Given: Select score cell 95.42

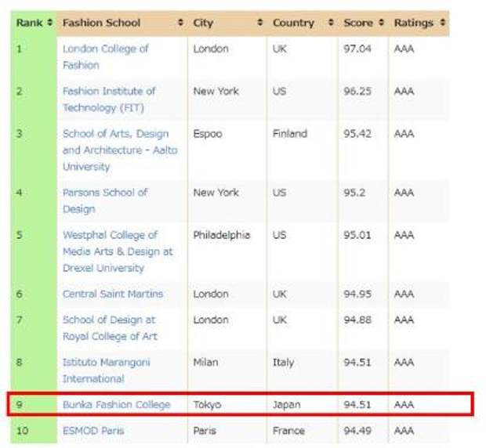Looking at the screenshot, I should [x=357, y=134].
